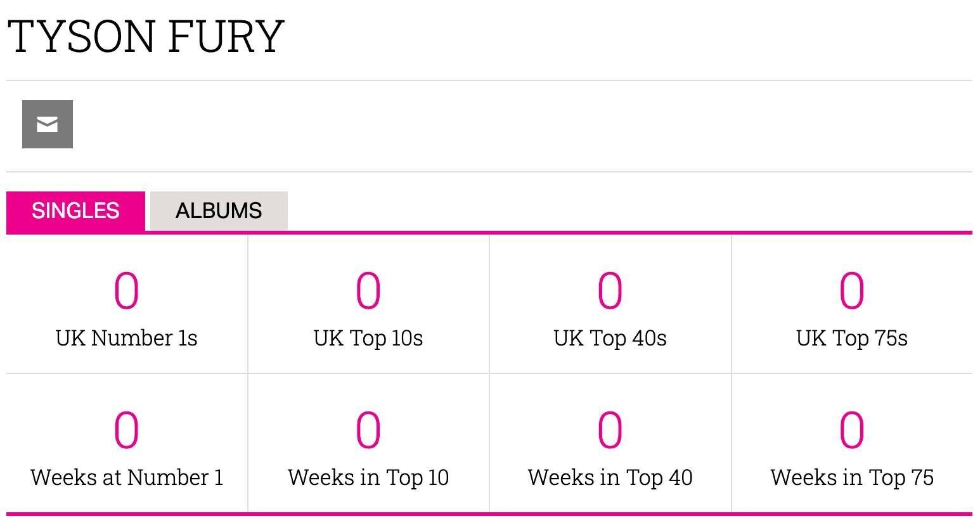Click the zero above Weeks in Top 10
The width and height of the screenshot is (980, 530).
click(x=368, y=430)
